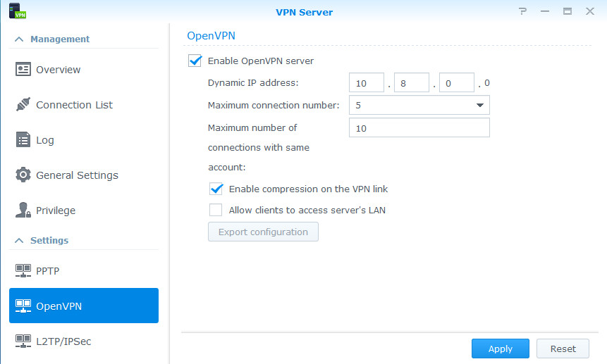607x364 pixels.
Task: Click the Privilege user-lock icon
Action: tap(23, 210)
